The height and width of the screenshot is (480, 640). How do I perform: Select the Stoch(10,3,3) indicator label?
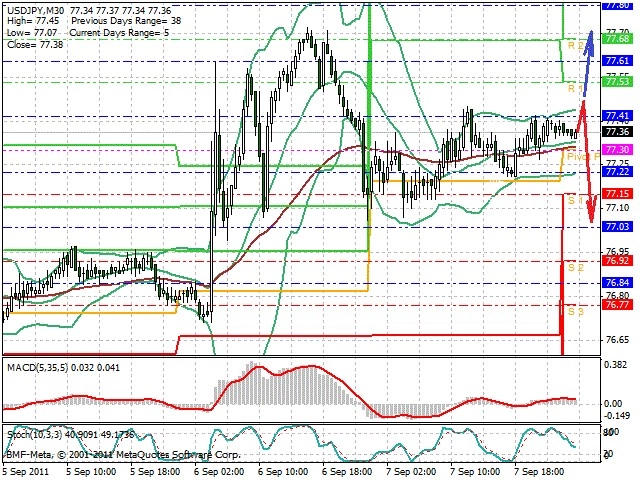[x=34, y=435]
